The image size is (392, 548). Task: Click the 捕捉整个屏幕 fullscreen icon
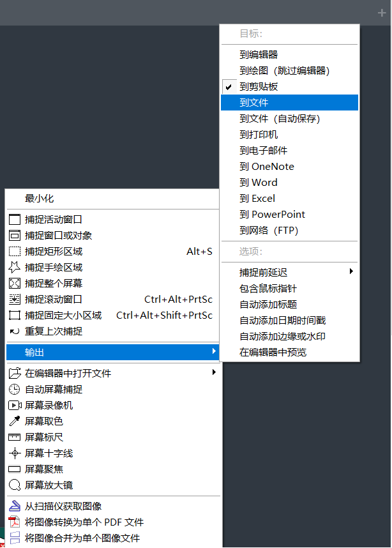pyautogui.click(x=14, y=283)
